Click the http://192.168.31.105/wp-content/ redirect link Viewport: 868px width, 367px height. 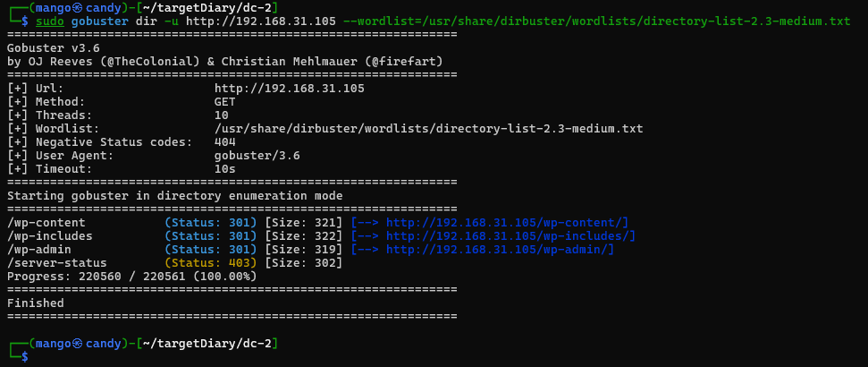click(507, 222)
